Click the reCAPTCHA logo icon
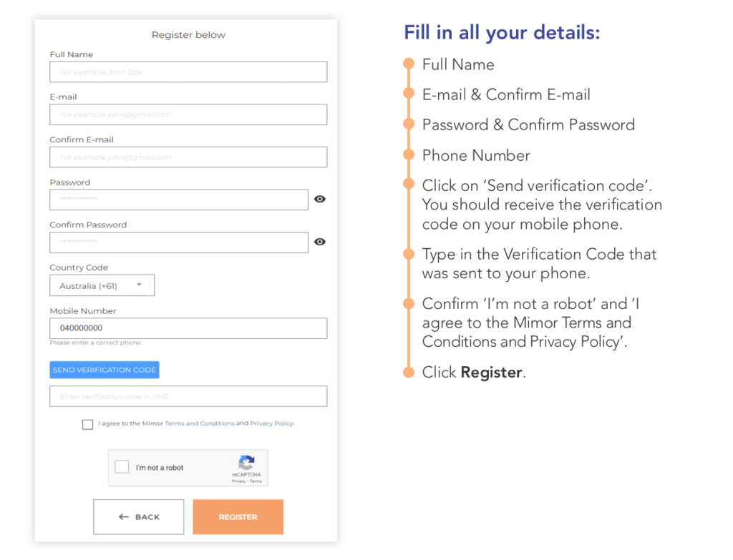Screen dimensions: 733x560 (246, 463)
